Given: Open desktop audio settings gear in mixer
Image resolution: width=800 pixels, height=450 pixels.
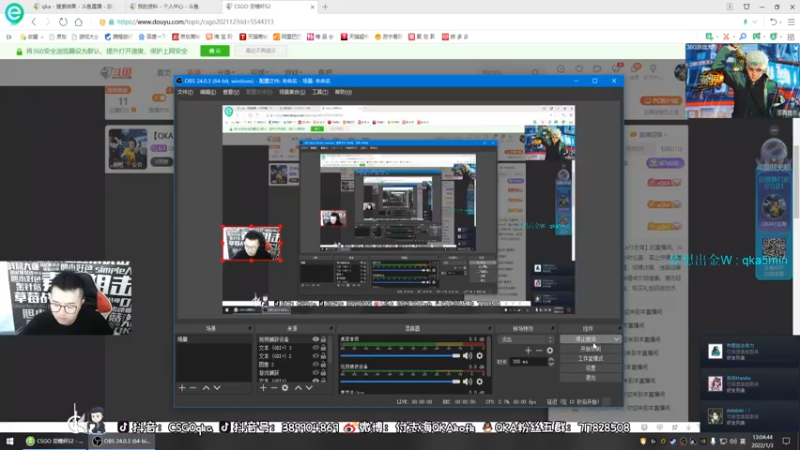Looking at the screenshot, I should 480,356.
